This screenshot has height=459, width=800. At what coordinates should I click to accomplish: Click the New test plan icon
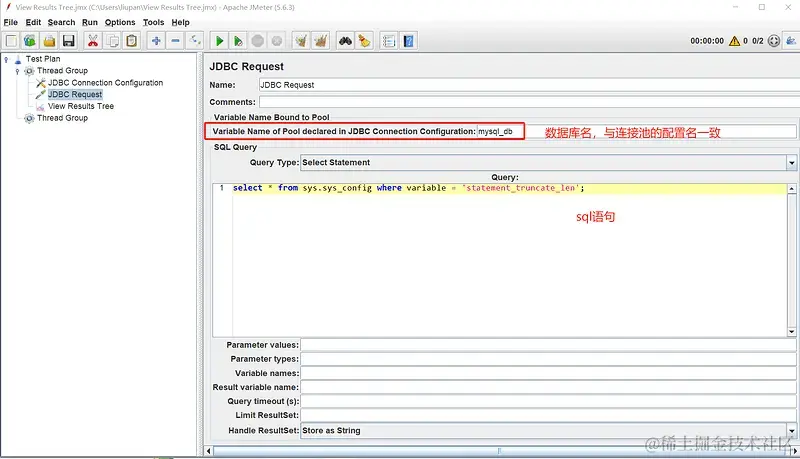[11, 41]
